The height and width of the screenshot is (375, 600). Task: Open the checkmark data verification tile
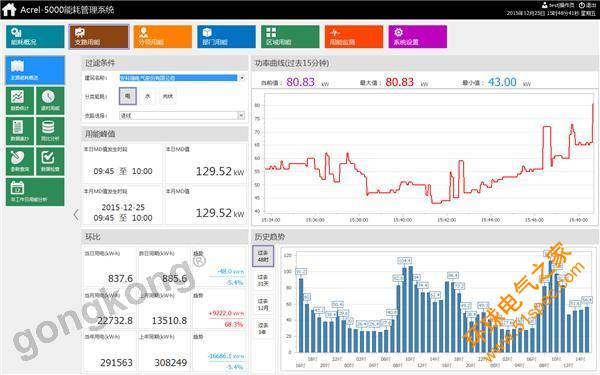(50, 161)
